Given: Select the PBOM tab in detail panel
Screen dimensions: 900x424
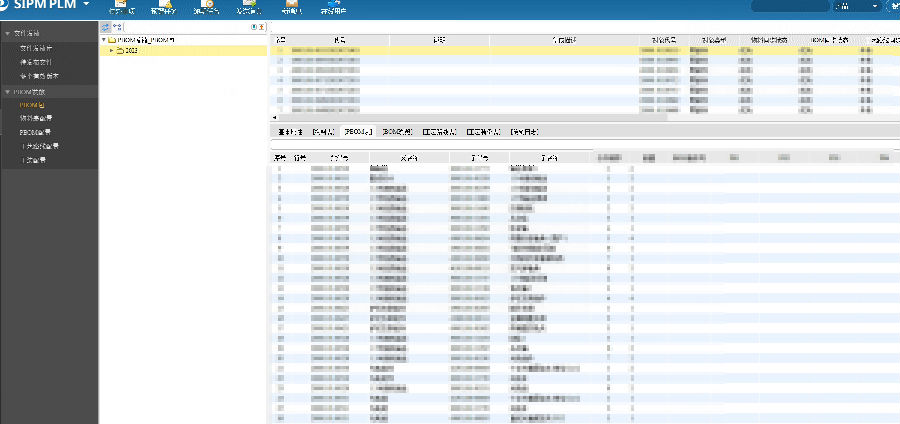Looking at the screenshot, I should [x=357, y=131].
